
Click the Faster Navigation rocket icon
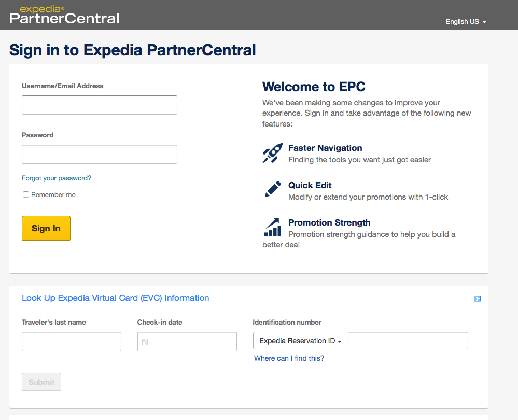click(273, 153)
